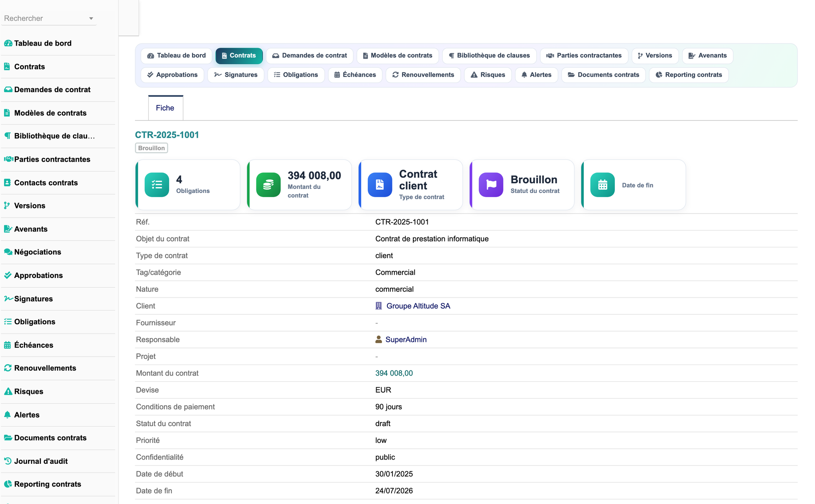Click the green coins Montant du contrat icon
Screen dimensions: 815x504
(x=268, y=185)
